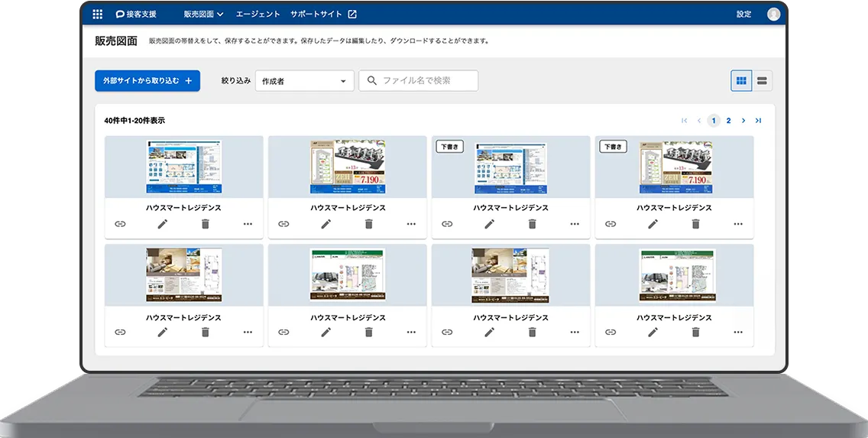The width and height of the screenshot is (868, 438).
Task: Edit bottom-row first card with pencil icon
Action: (x=162, y=333)
